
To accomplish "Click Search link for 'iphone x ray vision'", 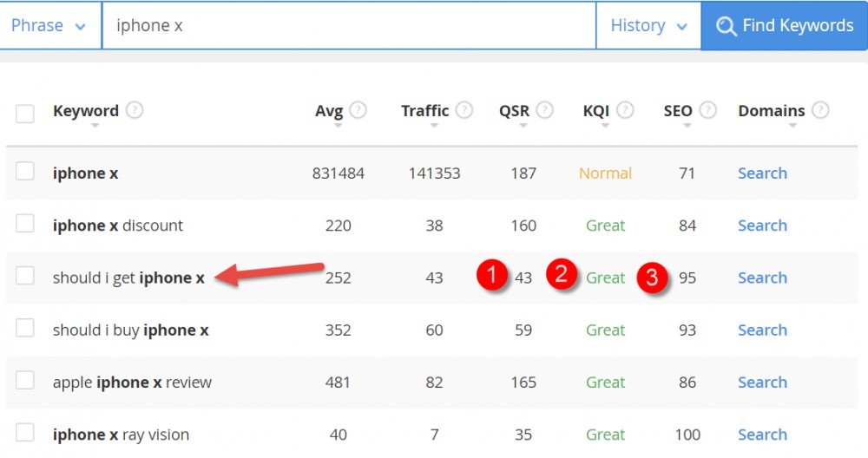I will click(762, 435).
